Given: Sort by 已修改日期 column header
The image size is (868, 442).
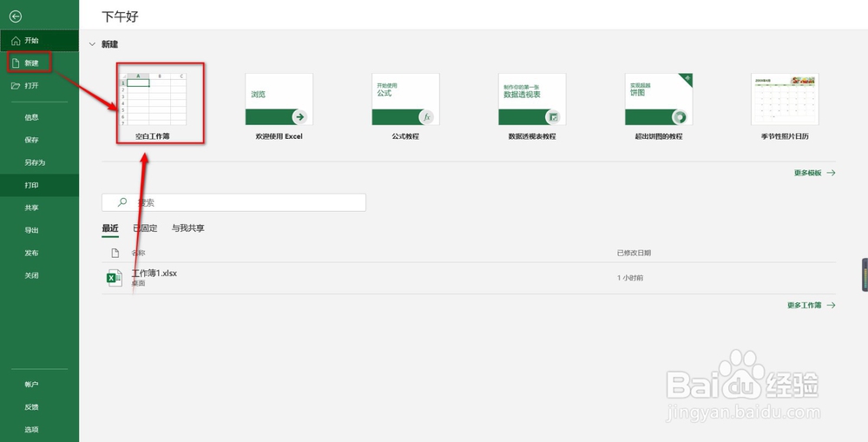Looking at the screenshot, I should pos(634,253).
